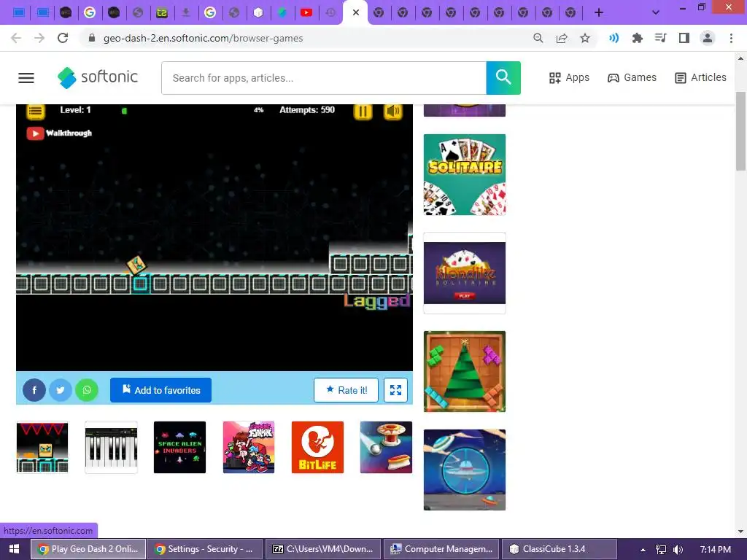Open the BitLife game thumbnail

tap(317, 447)
